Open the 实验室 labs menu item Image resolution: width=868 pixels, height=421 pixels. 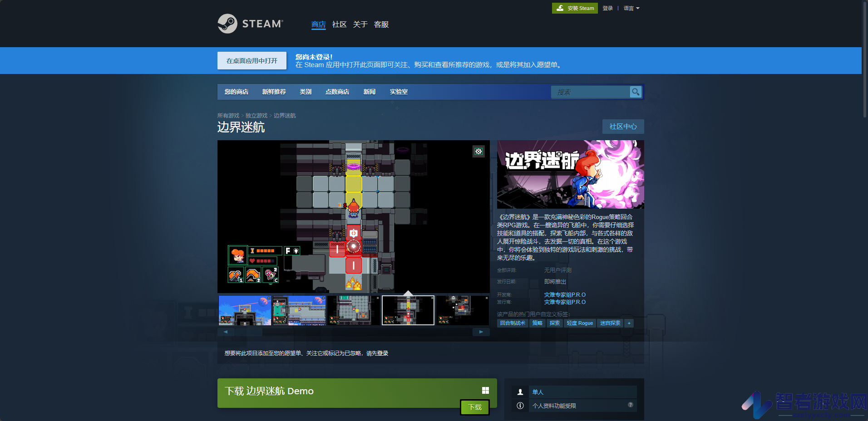[x=399, y=92]
